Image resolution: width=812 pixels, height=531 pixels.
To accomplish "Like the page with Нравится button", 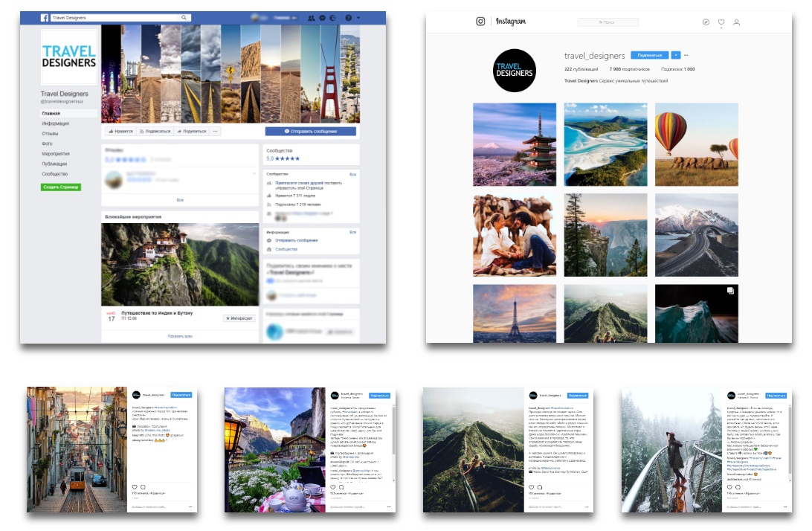I will click(x=120, y=131).
